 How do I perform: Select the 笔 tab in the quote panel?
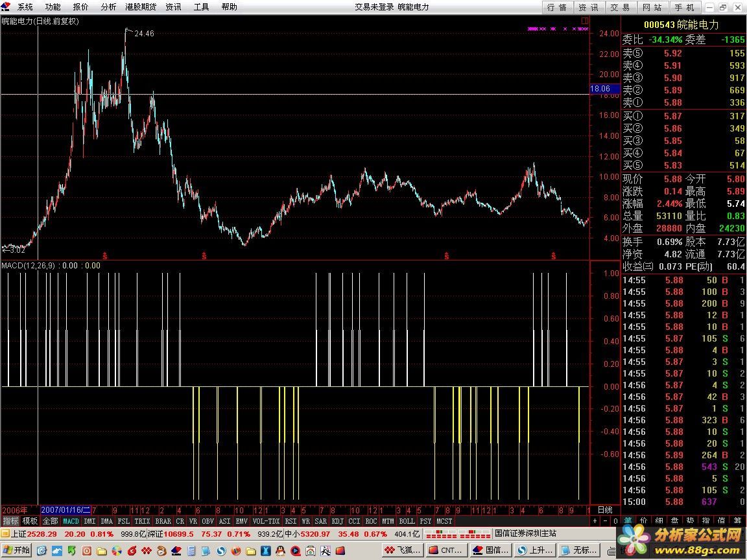pyautogui.click(x=628, y=521)
